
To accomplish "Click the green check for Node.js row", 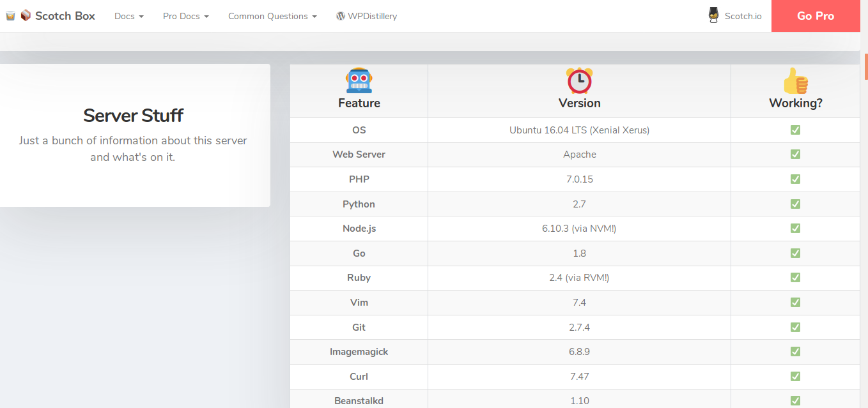I will (795, 229).
